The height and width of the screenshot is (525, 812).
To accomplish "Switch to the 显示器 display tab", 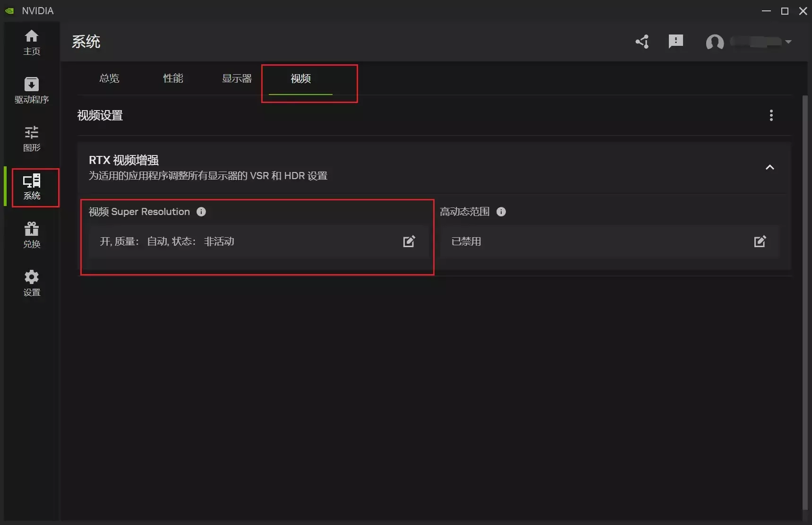I will tap(237, 78).
